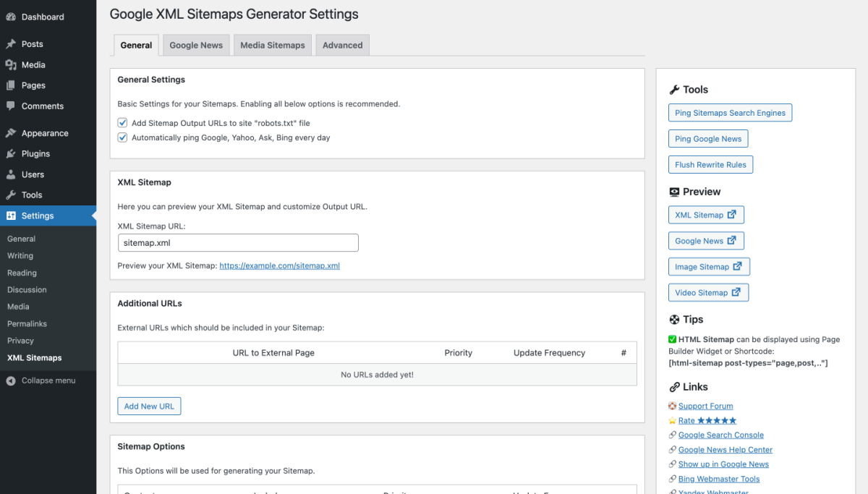Toggle automatic daily search engine ping checkbox
Viewport: 868px width, 494px height.
tap(122, 137)
